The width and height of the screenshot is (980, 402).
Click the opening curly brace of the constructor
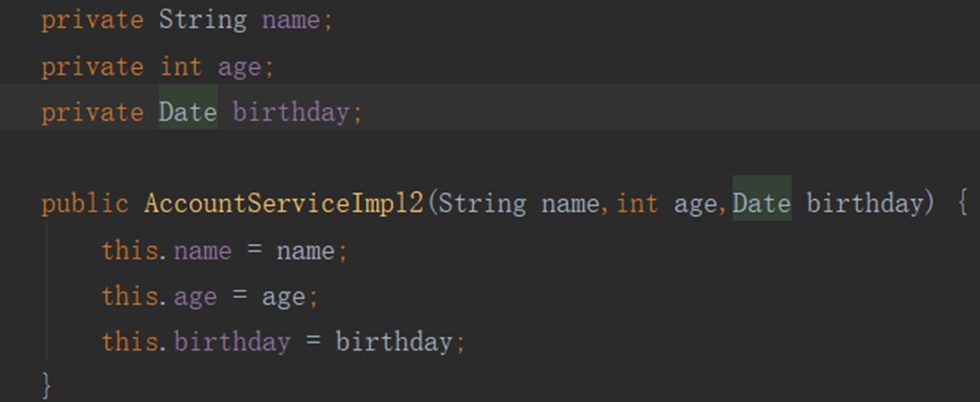point(962,203)
